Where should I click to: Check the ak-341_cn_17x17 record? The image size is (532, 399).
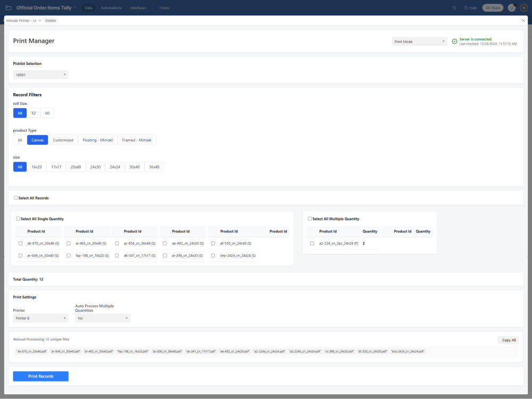[117, 255]
